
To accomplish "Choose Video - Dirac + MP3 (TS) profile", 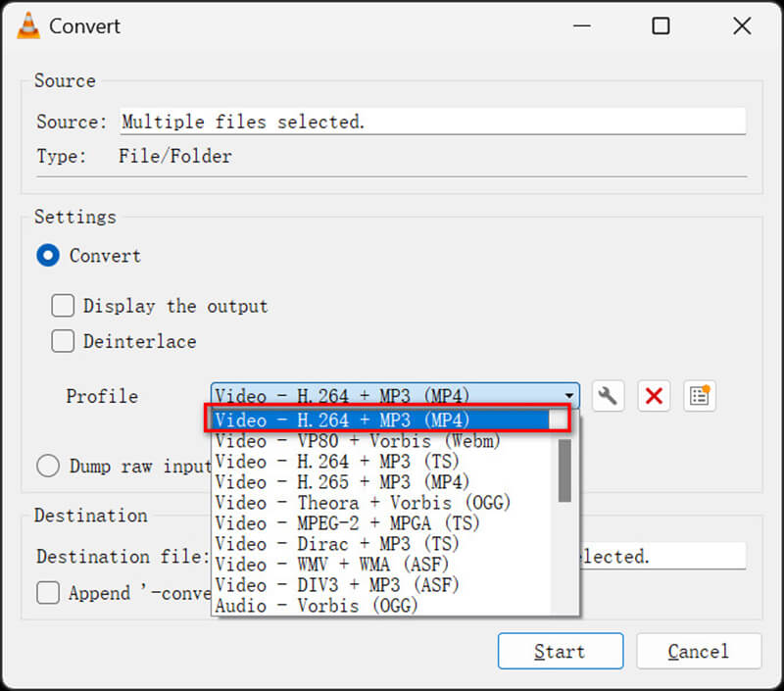I will (383, 544).
